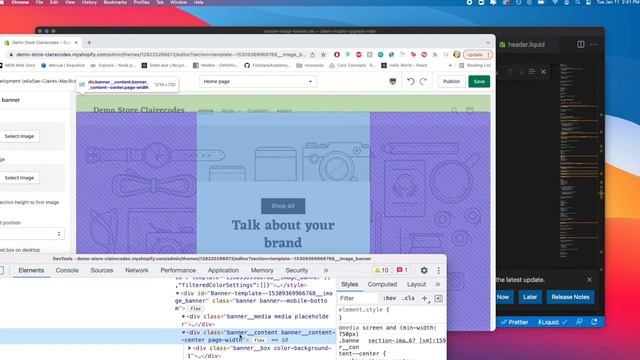640x360 pixels.
Task: Click the Styles Filter input field
Action: click(358, 298)
